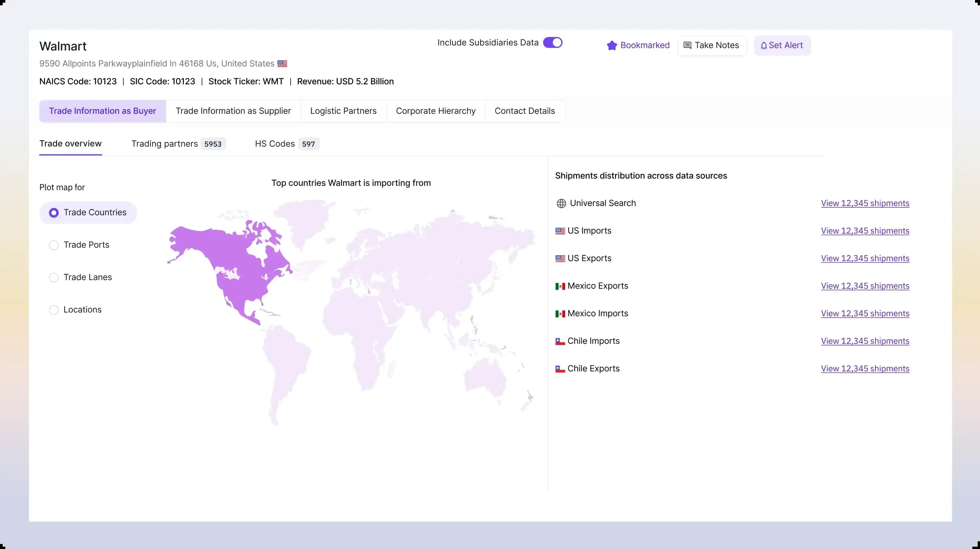Select the Trade Lanes radio button
Viewport: 980px width, 549px height.
54,277
